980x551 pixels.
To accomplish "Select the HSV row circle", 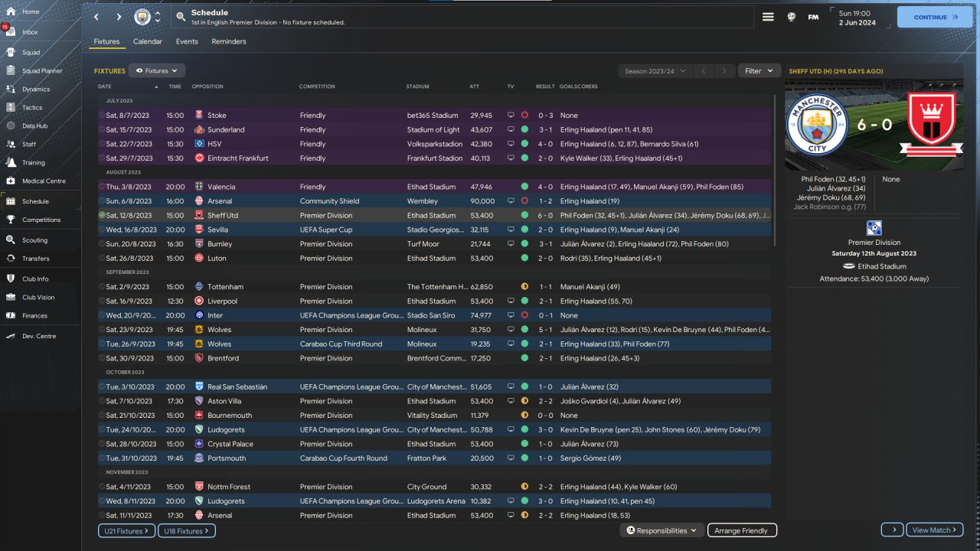I will click(x=102, y=144).
